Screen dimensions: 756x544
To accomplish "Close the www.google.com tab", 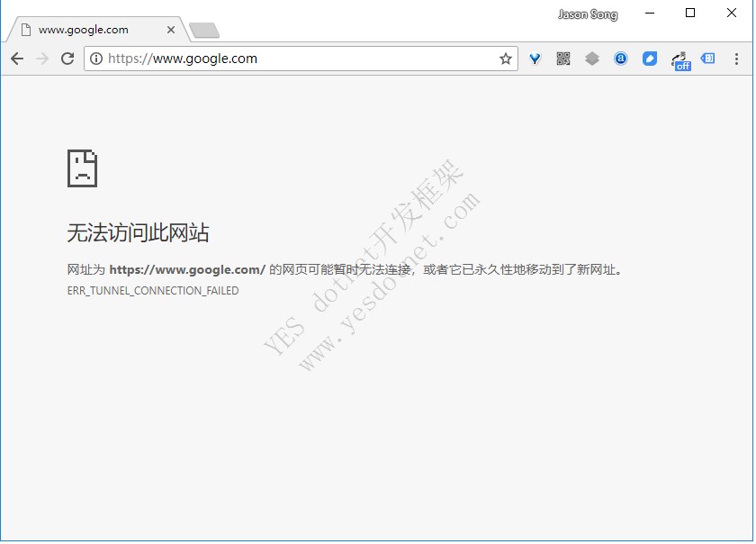I will pos(171,30).
